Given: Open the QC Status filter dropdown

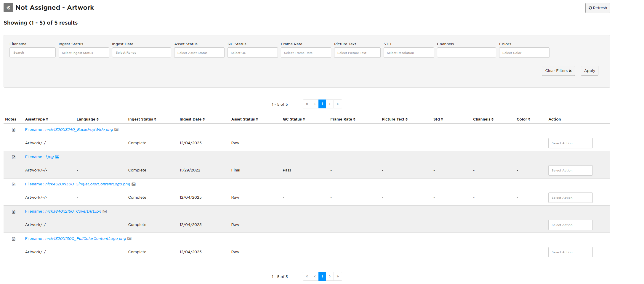Looking at the screenshot, I should point(253,53).
